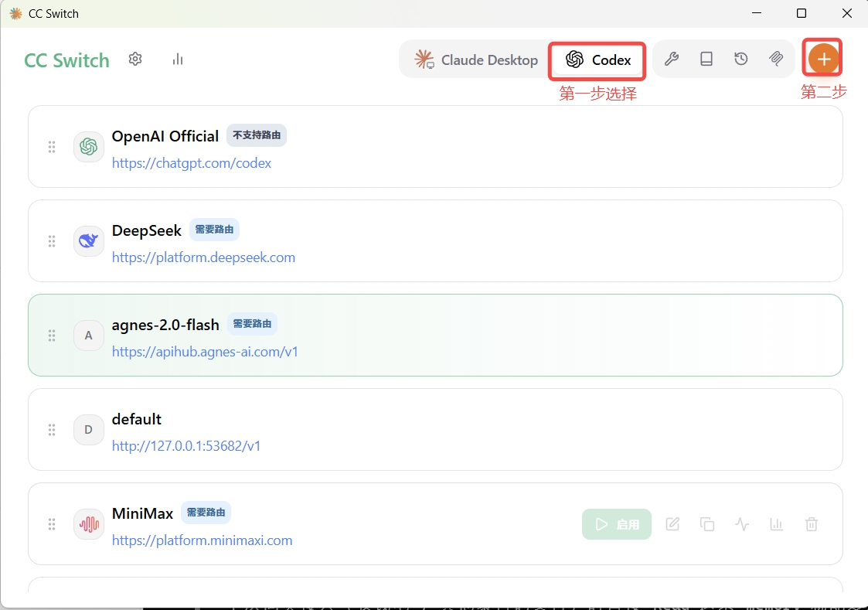
Task: Grab the drag handle for OpenAI Official
Action: [52, 147]
